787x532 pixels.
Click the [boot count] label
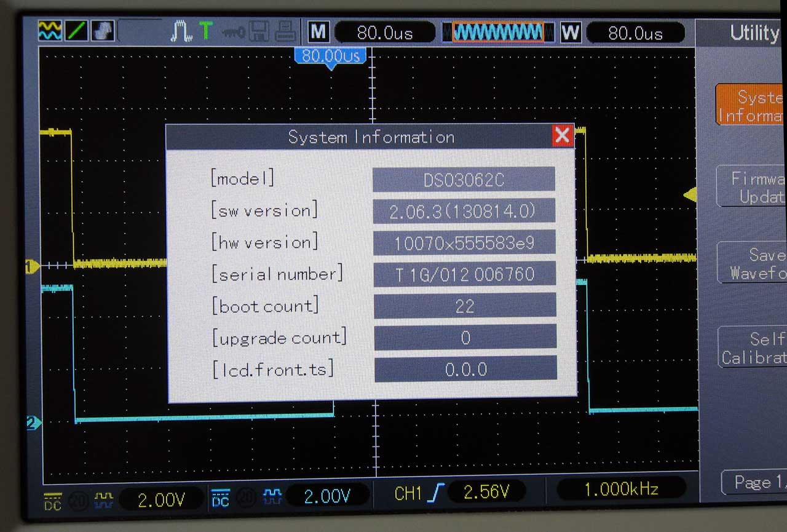coord(266,306)
